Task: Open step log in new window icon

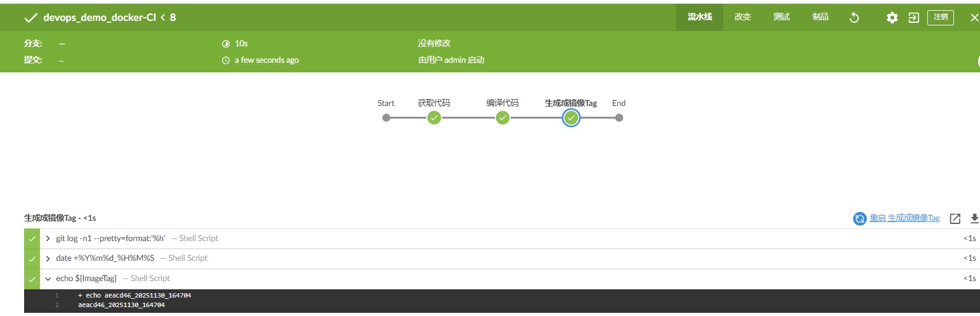Action: 955,218
